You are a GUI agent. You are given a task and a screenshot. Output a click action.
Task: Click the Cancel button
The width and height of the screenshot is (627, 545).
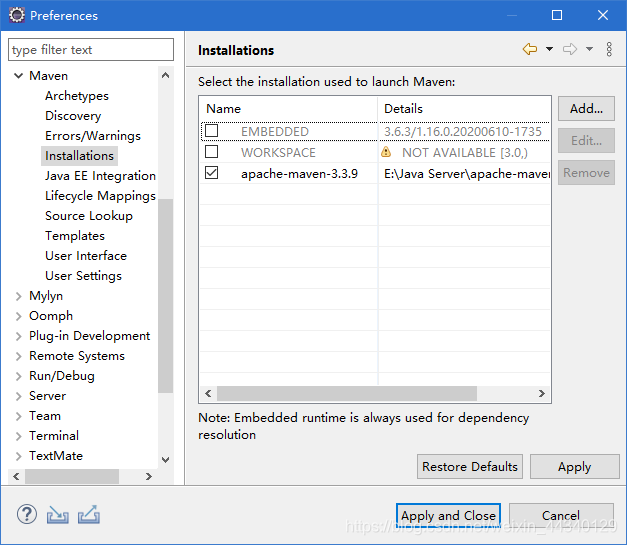561,515
